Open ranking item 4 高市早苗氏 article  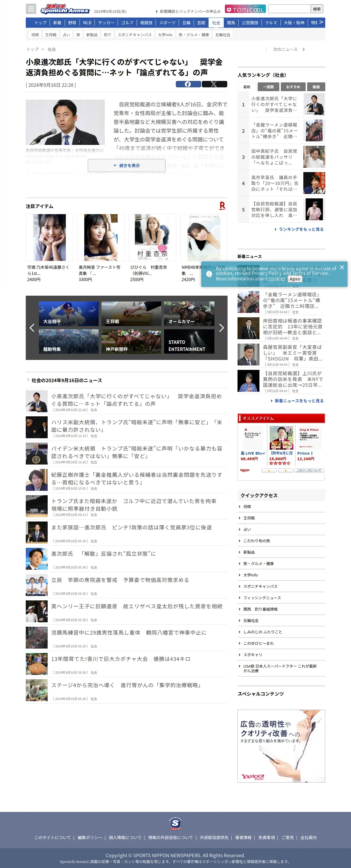(x=281, y=183)
